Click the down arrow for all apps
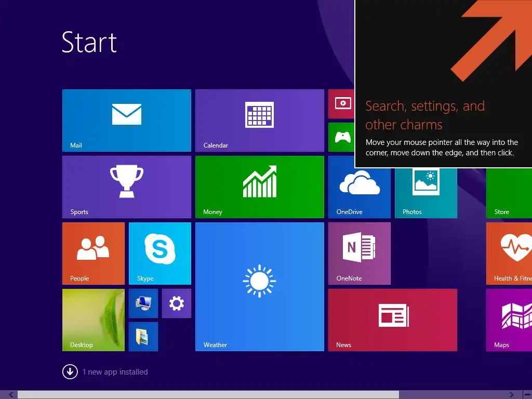This screenshot has width=532, height=399. tap(70, 371)
